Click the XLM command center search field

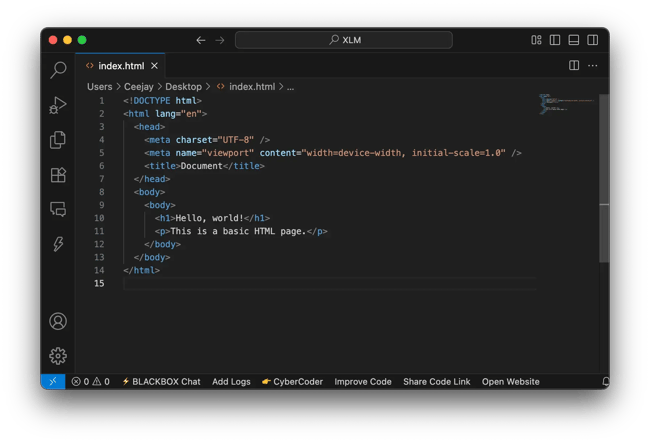tap(343, 40)
